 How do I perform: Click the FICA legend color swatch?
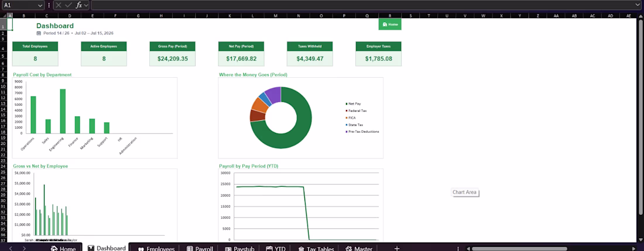(x=347, y=118)
